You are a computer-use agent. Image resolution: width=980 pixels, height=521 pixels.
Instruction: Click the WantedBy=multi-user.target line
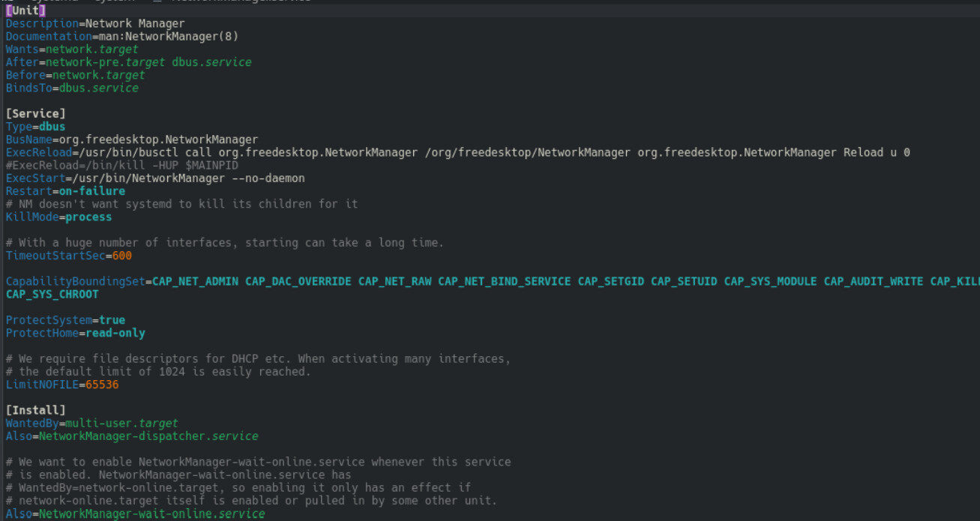tap(91, 424)
